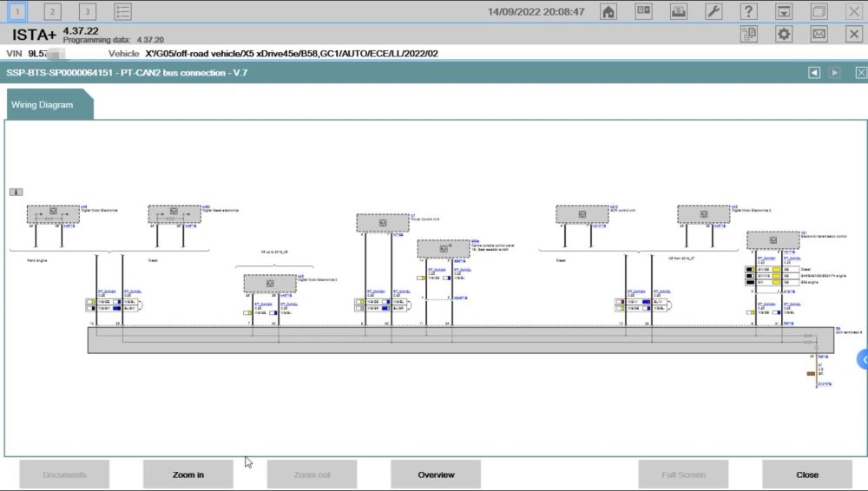The width and height of the screenshot is (868, 491).
Task: Select the Centre console control panel component icon
Action: pos(444,249)
